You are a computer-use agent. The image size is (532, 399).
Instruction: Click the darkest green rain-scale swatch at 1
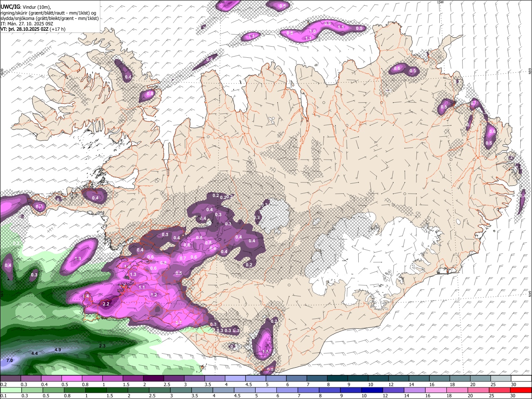point(96,390)
